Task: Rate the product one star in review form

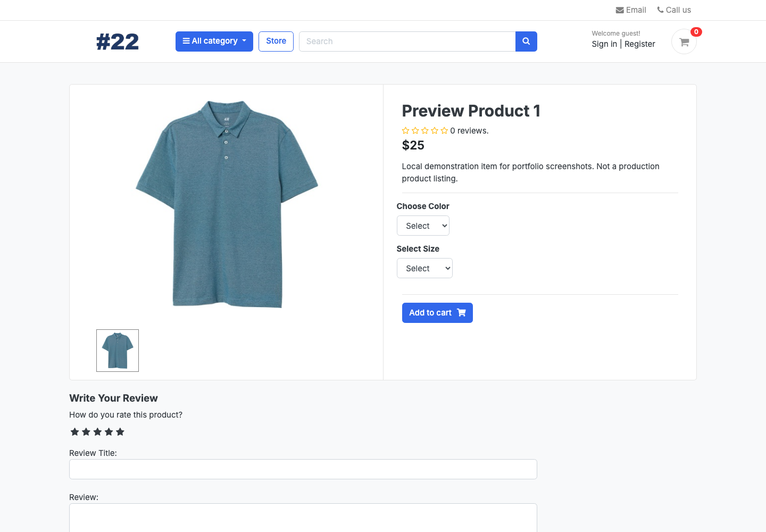Action: click(74, 432)
